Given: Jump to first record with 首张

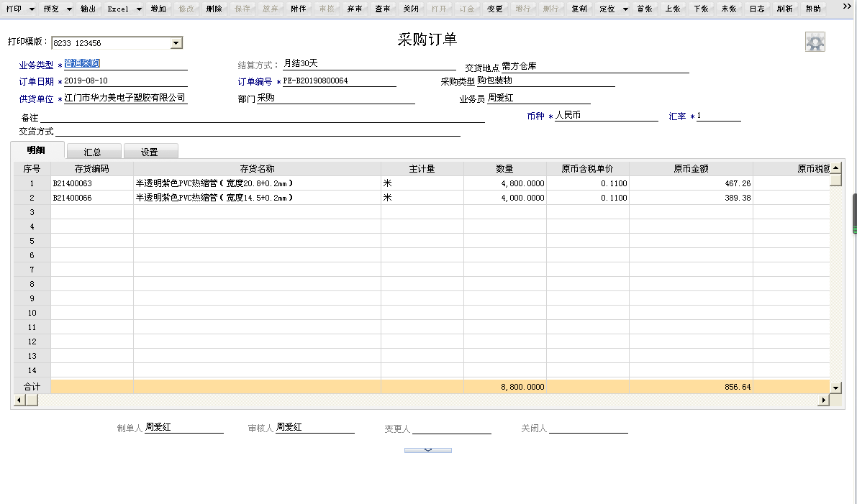Looking at the screenshot, I should coord(645,9).
